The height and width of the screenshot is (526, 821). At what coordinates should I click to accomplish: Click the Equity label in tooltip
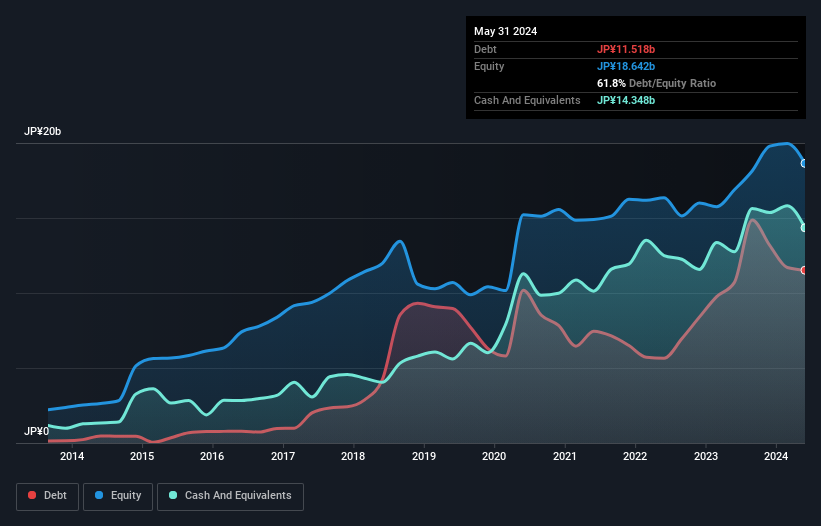click(x=489, y=66)
